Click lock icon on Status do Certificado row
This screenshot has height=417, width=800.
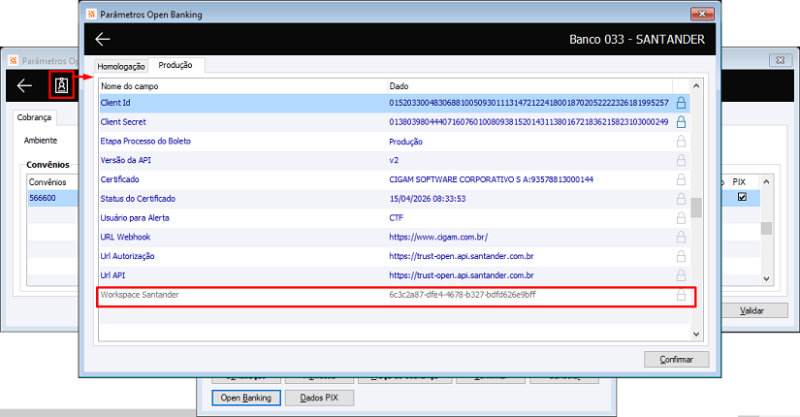point(681,199)
